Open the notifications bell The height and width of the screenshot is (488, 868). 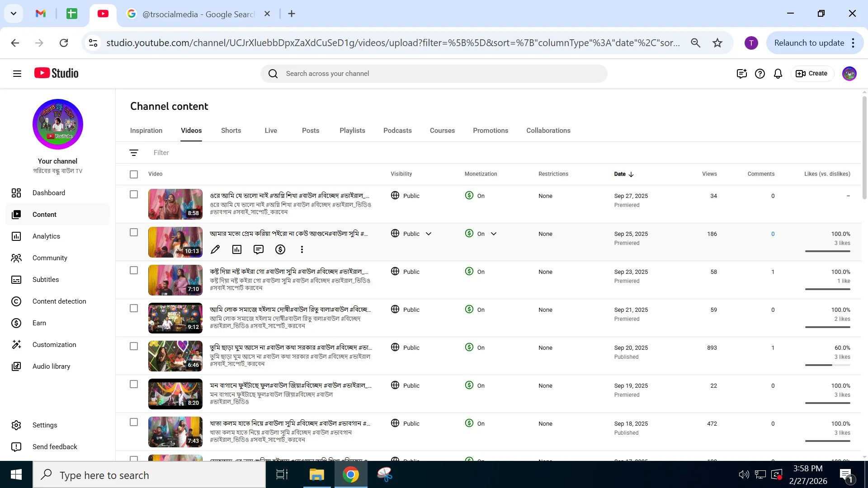point(778,74)
